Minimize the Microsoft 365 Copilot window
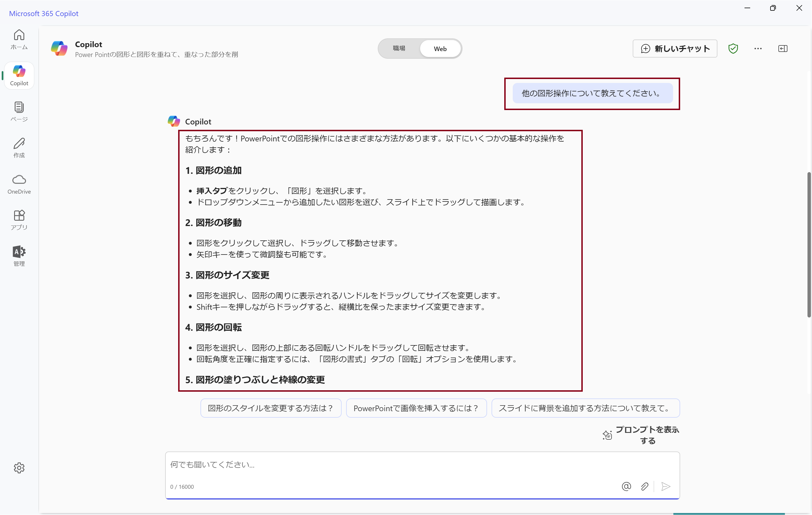The height and width of the screenshot is (515, 812). click(748, 8)
